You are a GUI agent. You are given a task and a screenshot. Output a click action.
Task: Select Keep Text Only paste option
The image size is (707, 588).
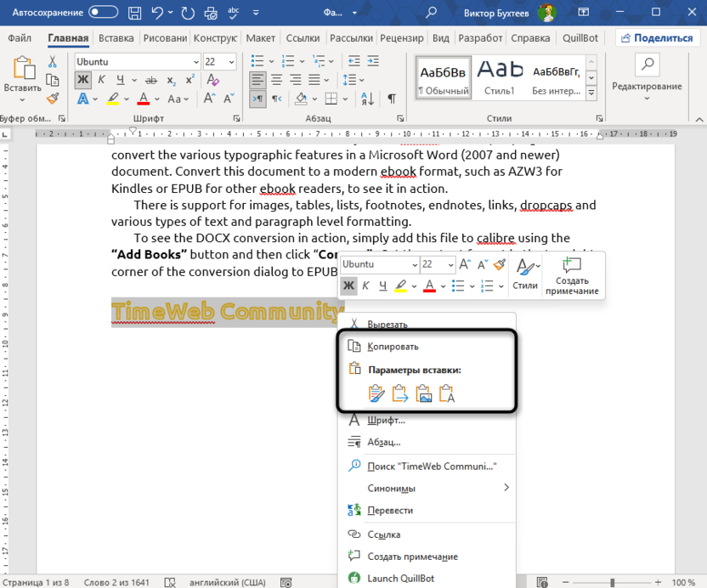point(448,393)
